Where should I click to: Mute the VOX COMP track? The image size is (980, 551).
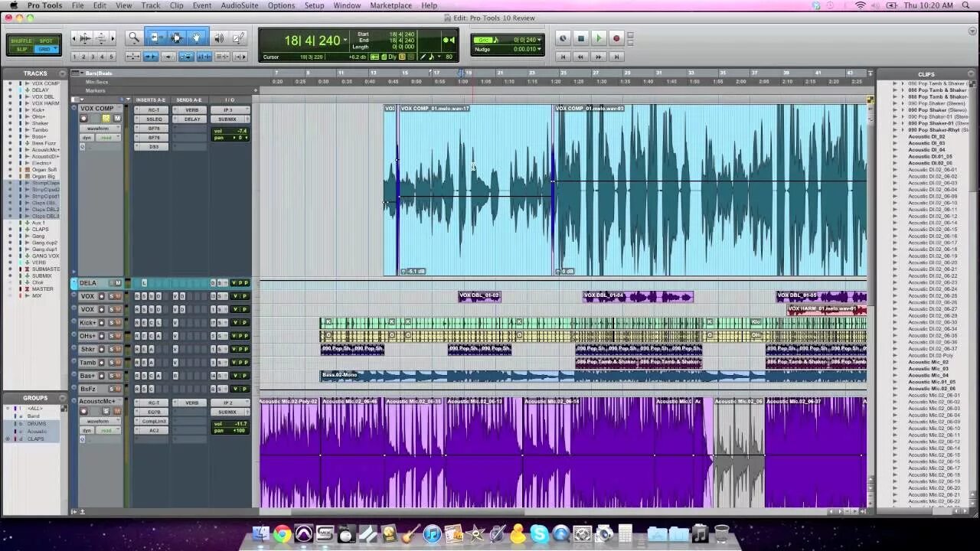click(117, 119)
